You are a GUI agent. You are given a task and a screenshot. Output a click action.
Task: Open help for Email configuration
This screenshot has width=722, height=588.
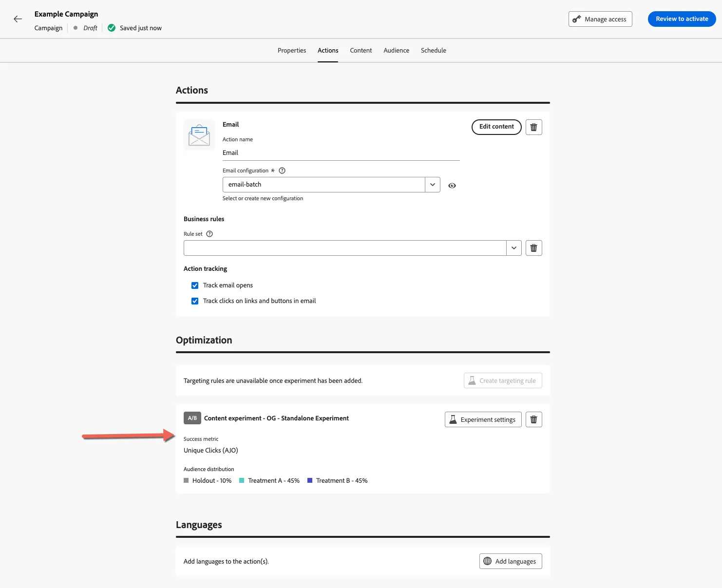(282, 171)
